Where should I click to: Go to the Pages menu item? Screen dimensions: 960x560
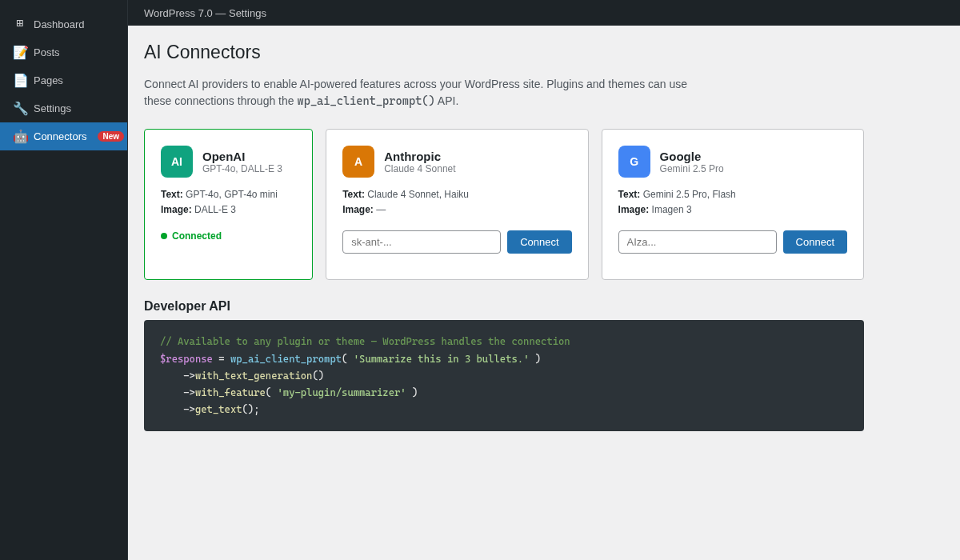coord(64,80)
